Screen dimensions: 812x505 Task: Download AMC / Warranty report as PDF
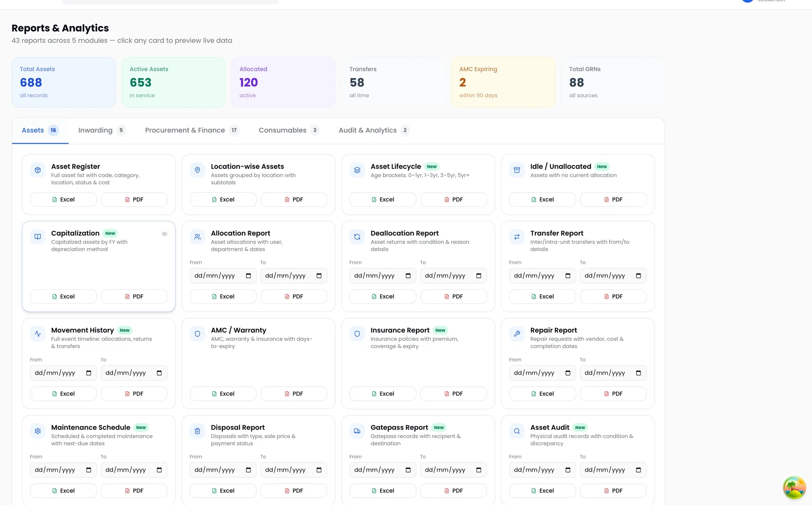[294, 394]
